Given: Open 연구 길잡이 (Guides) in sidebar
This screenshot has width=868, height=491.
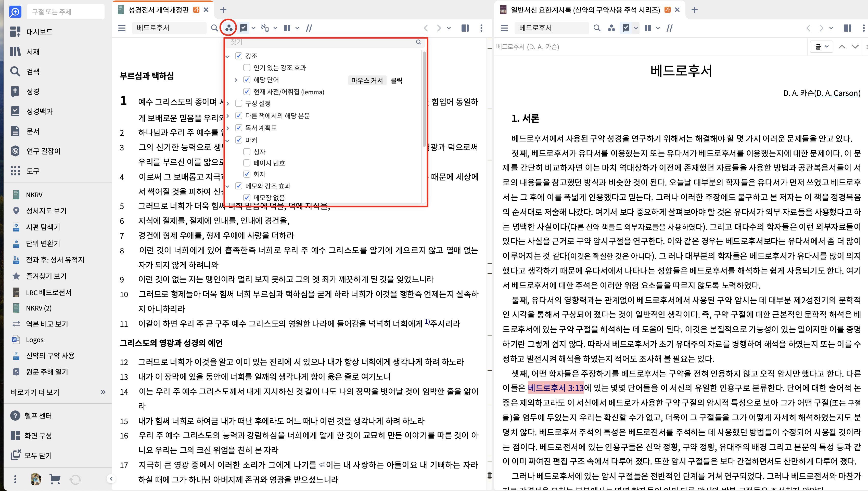Looking at the screenshot, I should (35, 151).
